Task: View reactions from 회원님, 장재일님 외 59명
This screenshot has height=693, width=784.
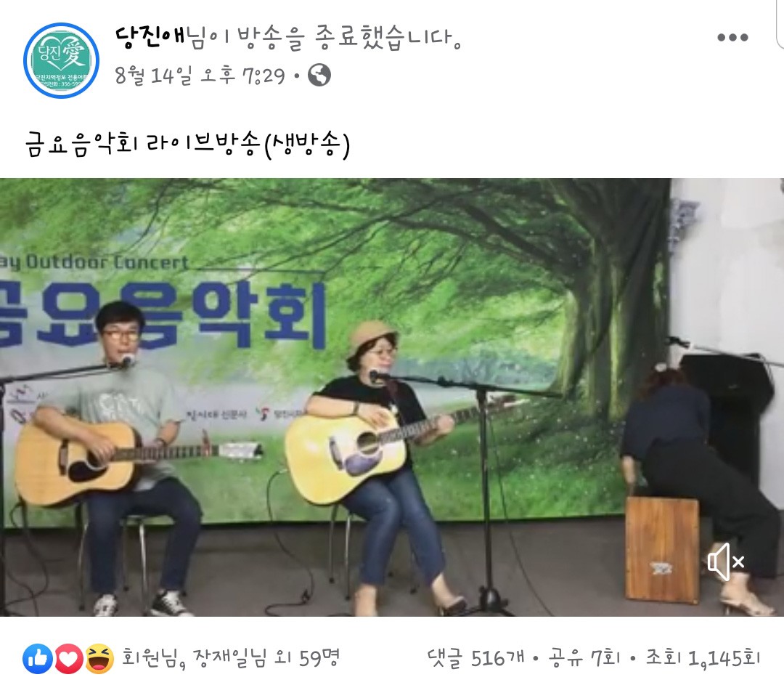Action: (231, 658)
